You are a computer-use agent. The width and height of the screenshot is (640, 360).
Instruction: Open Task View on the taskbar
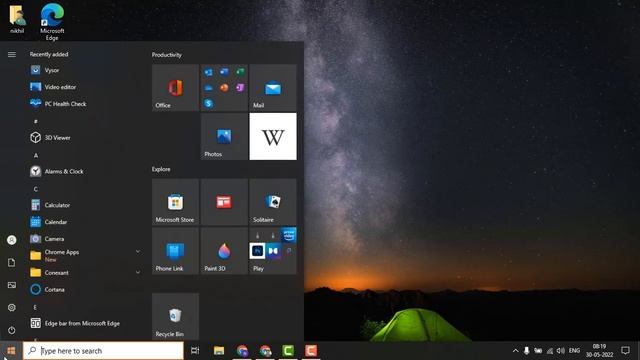tap(195, 351)
